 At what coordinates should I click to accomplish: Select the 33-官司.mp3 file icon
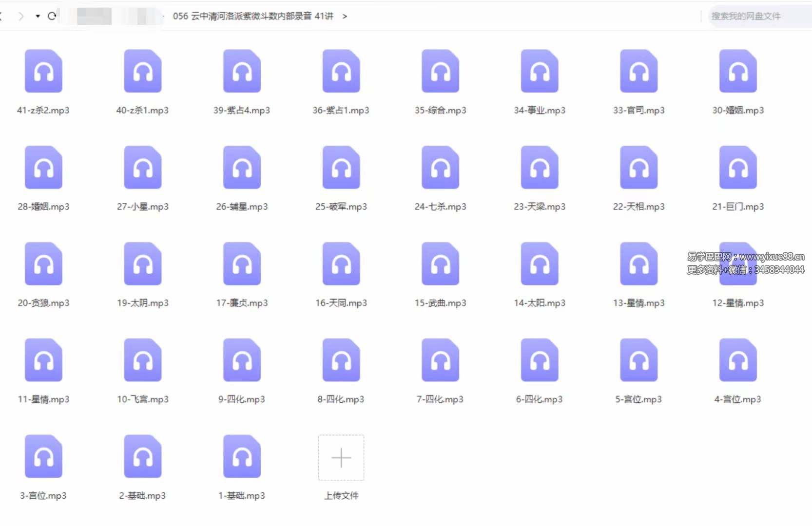coord(638,72)
